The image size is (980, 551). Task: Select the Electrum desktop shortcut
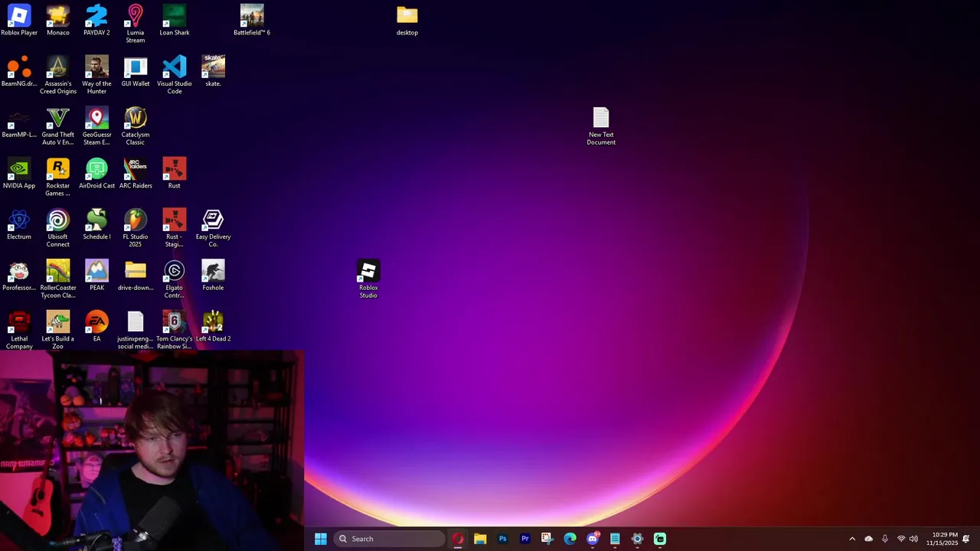[19, 224]
